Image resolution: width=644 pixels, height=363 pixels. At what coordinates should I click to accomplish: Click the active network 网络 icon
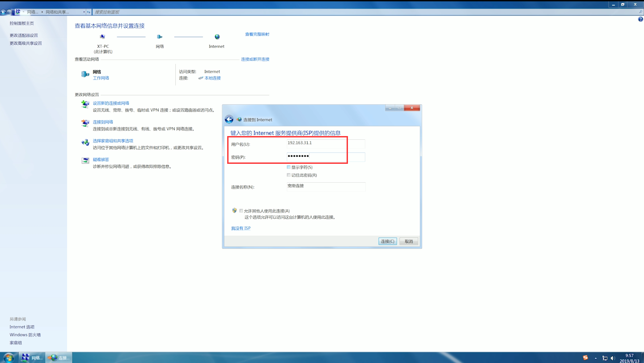tap(85, 74)
